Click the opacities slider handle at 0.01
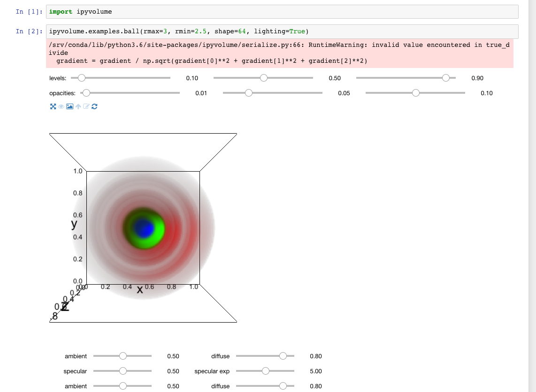The height and width of the screenshot is (392, 536). tap(86, 93)
